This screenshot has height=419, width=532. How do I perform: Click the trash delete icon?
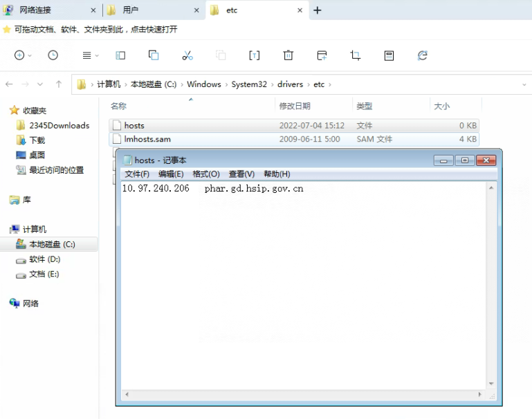(x=288, y=55)
